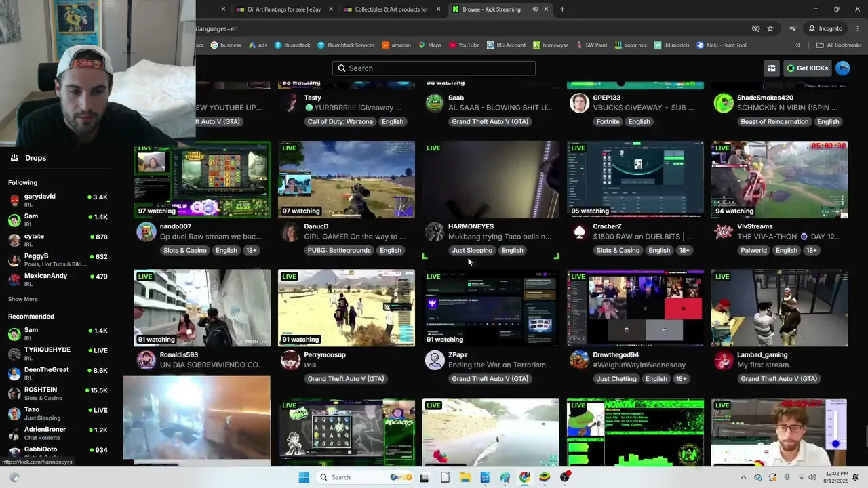This screenshot has height=488, width=868.
Task: Open the Chrome media controls icon
Action: pyautogui.click(x=793, y=28)
